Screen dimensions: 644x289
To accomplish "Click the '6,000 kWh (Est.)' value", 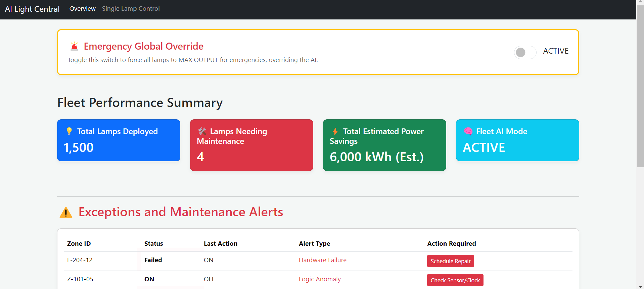I will click(x=377, y=157).
